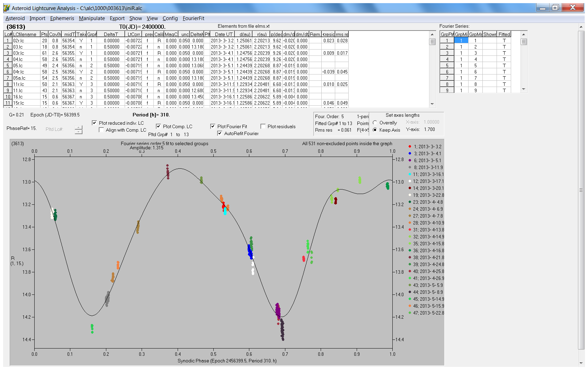Select lightcurve row 15r.lc
Image resolution: width=588 pixels, height=370 pixels.
[176, 103]
